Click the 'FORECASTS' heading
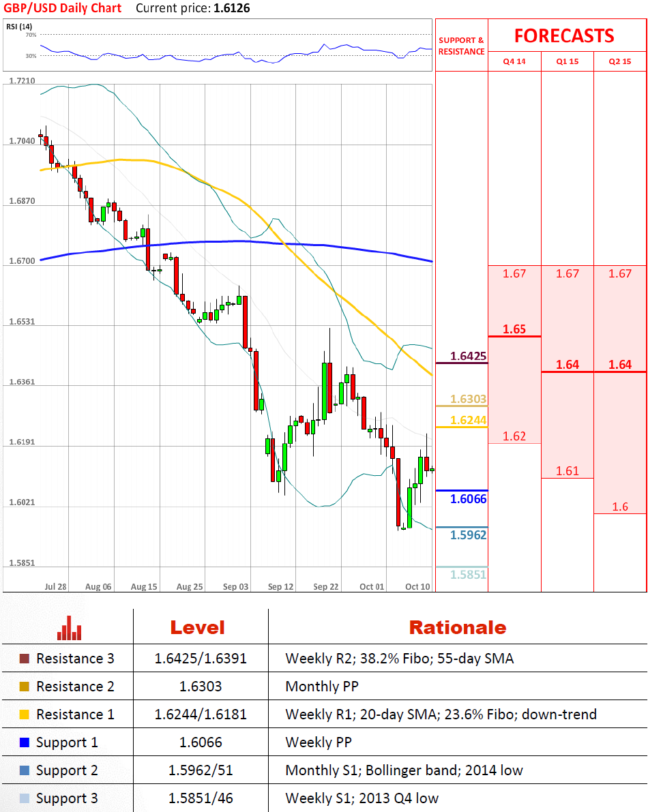This screenshot has height=812, width=648. pos(564,35)
